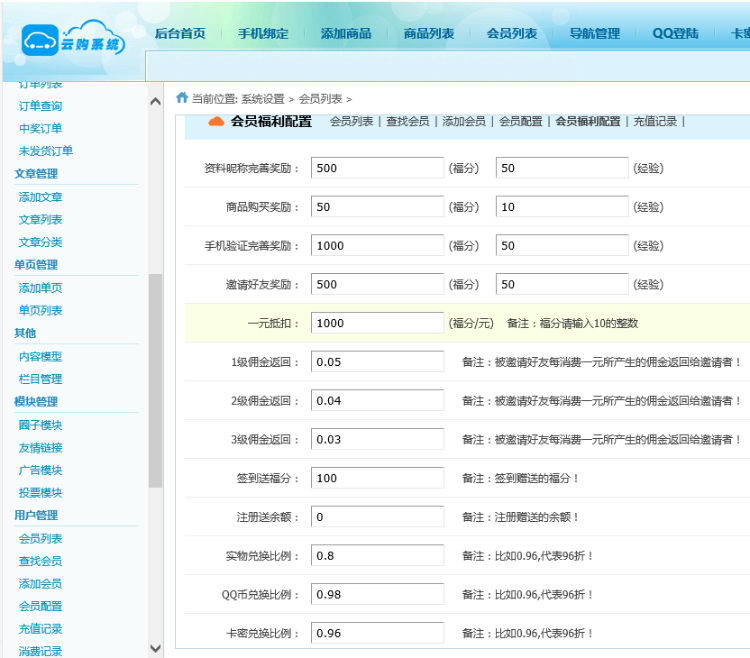
Task: Open 会员配置 in sidebar
Action: 41,606
